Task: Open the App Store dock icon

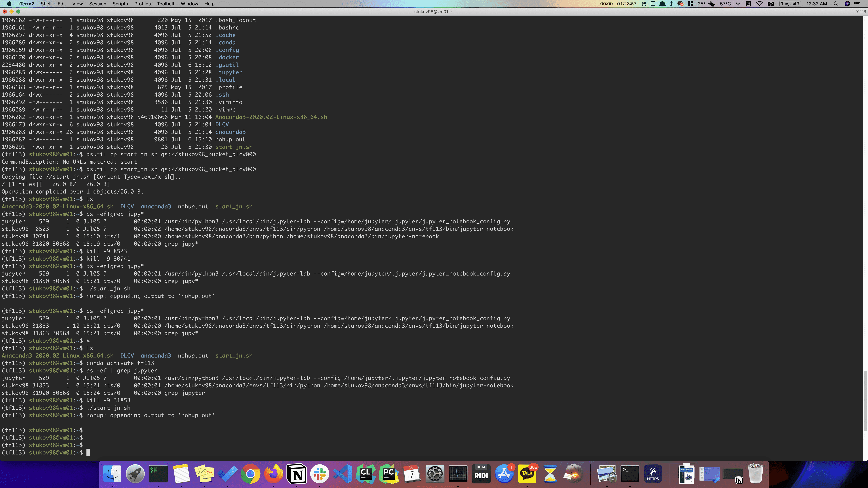Action: 504,474
